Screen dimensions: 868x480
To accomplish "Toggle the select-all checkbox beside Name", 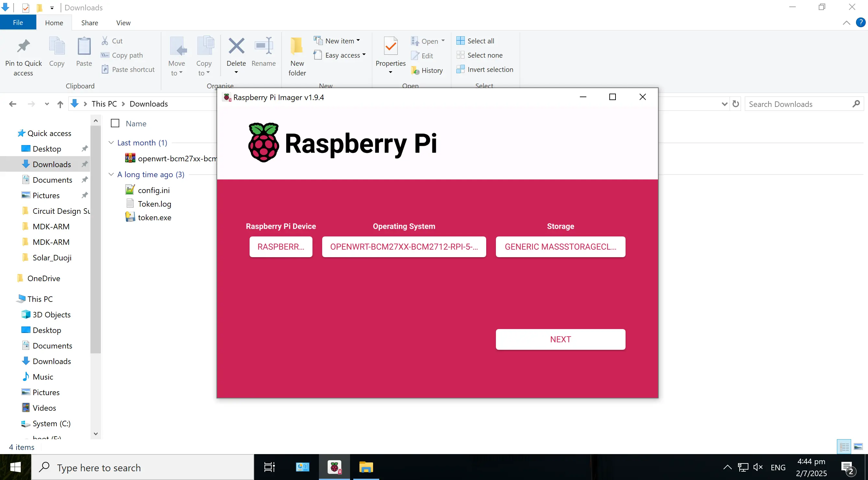I will [115, 123].
